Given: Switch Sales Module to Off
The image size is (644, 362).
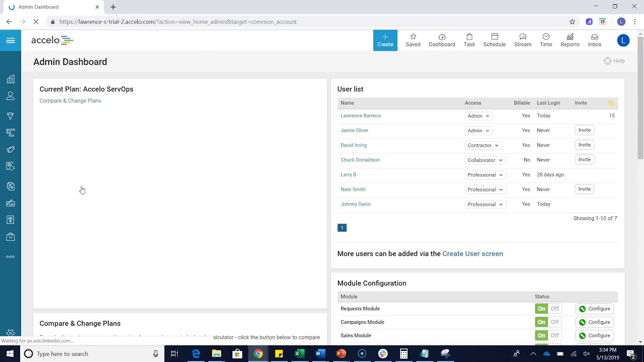Looking at the screenshot, I should [554, 335].
